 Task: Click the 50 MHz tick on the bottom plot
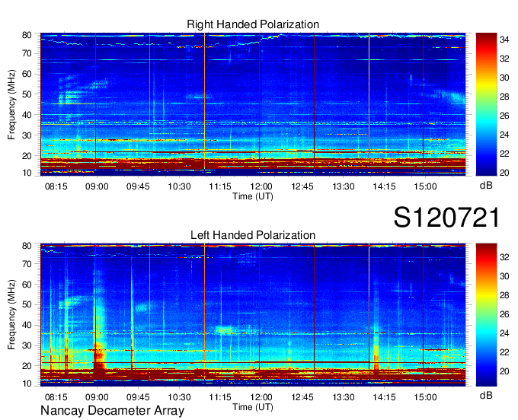pyautogui.click(x=27, y=305)
